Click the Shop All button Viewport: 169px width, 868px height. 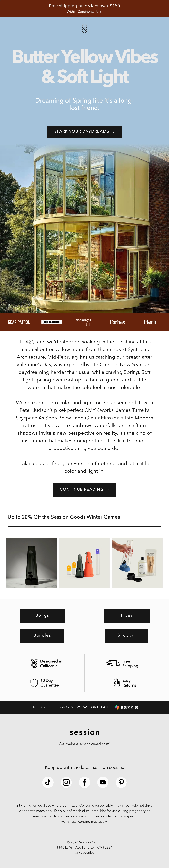click(x=127, y=635)
